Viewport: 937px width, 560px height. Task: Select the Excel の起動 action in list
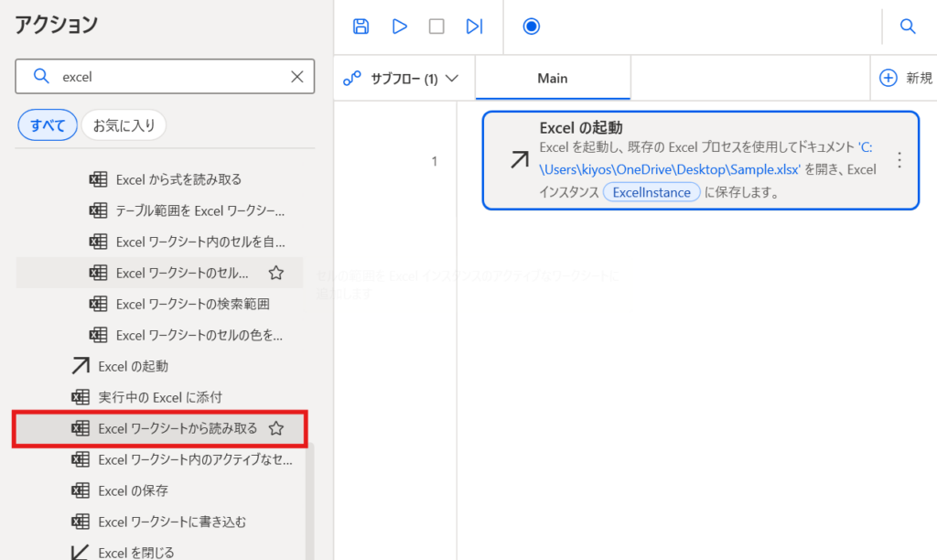pyautogui.click(x=159, y=366)
